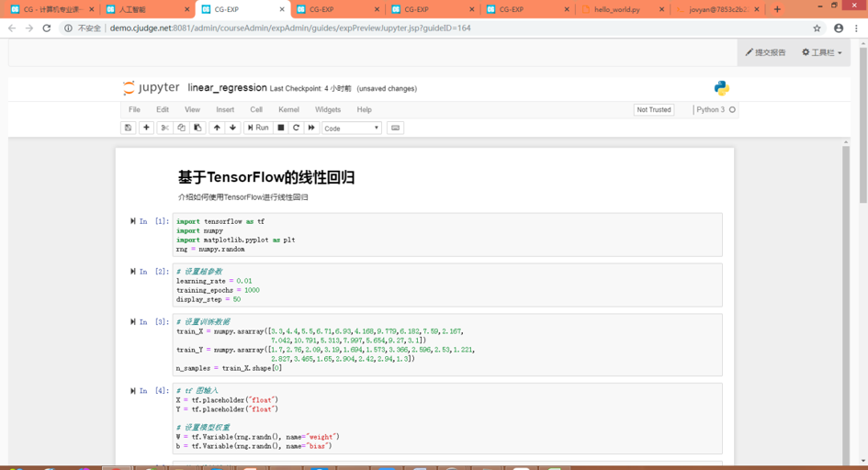Open the browser profile account icon
Viewport: 868px width, 470px height.
[x=839, y=28]
